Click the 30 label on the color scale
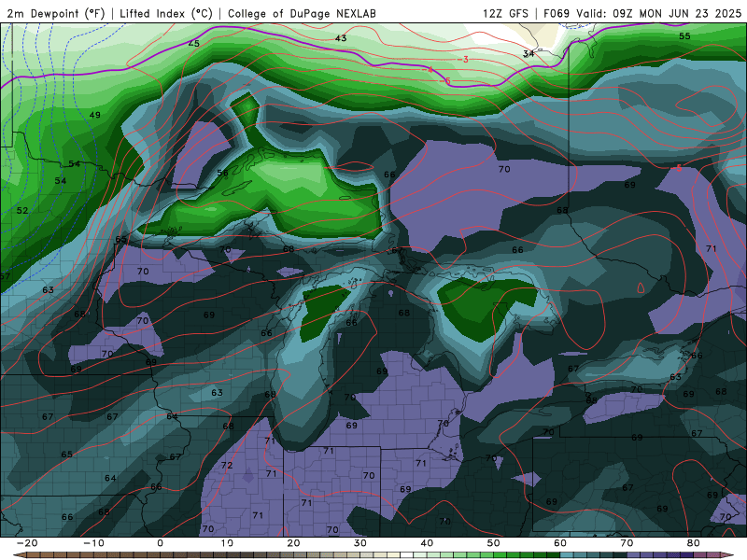 (360, 543)
